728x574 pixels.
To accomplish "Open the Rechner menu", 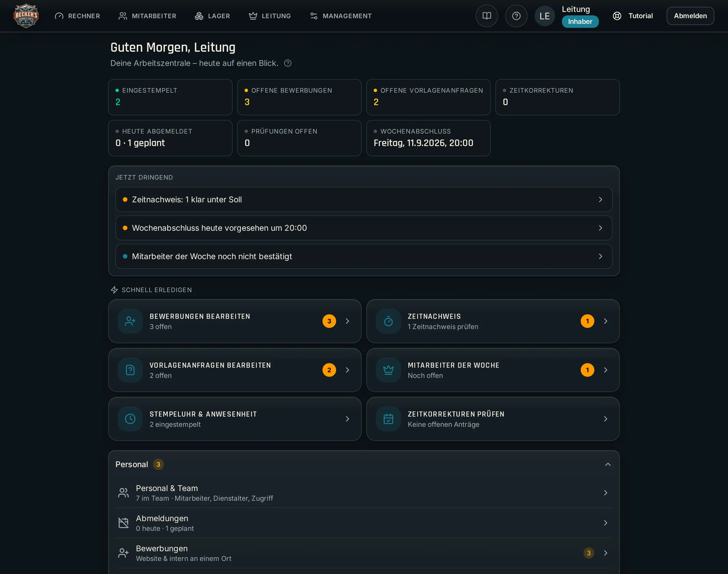I will (x=77, y=16).
